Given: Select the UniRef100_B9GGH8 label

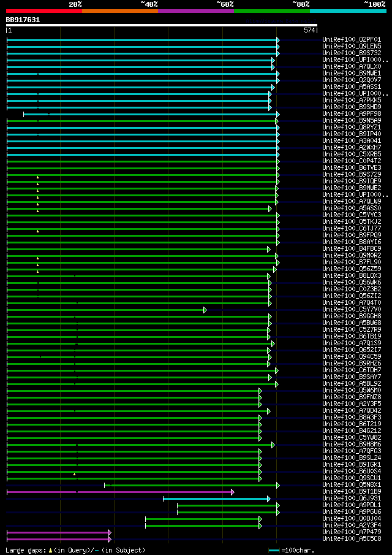Looking at the screenshot, I should 352,316.
